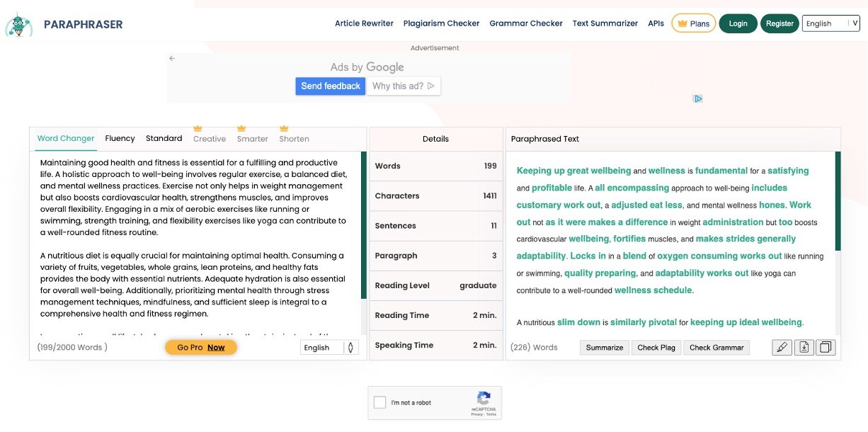Click the Check Grammar button
The image size is (868, 432).
pos(716,347)
